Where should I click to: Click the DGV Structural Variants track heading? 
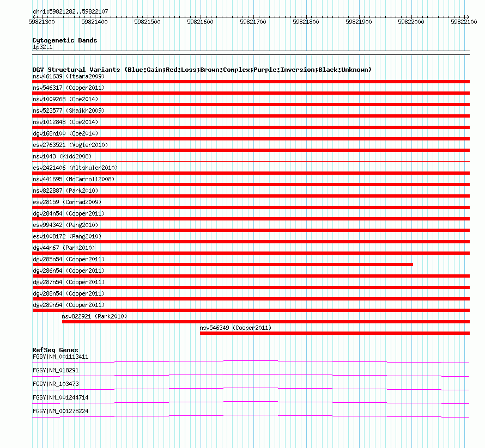[x=202, y=70]
